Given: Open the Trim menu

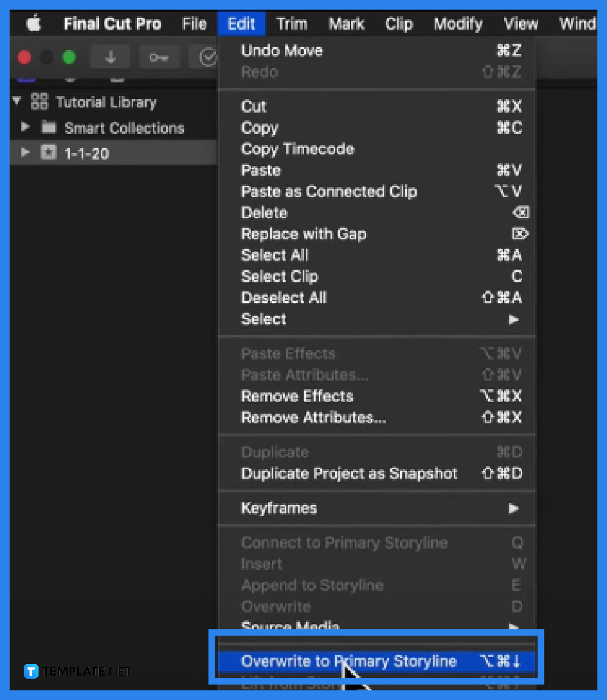Looking at the screenshot, I should 291,24.
